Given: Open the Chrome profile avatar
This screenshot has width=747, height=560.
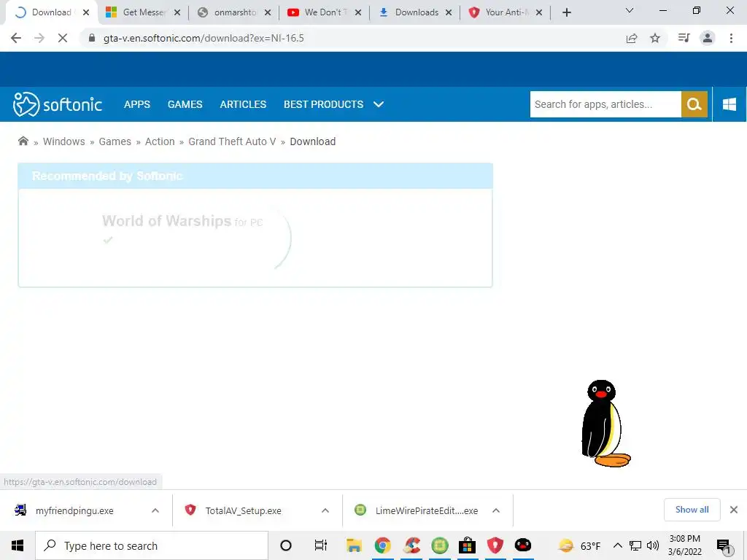Looking at the screenshot, I should point(708,38).
